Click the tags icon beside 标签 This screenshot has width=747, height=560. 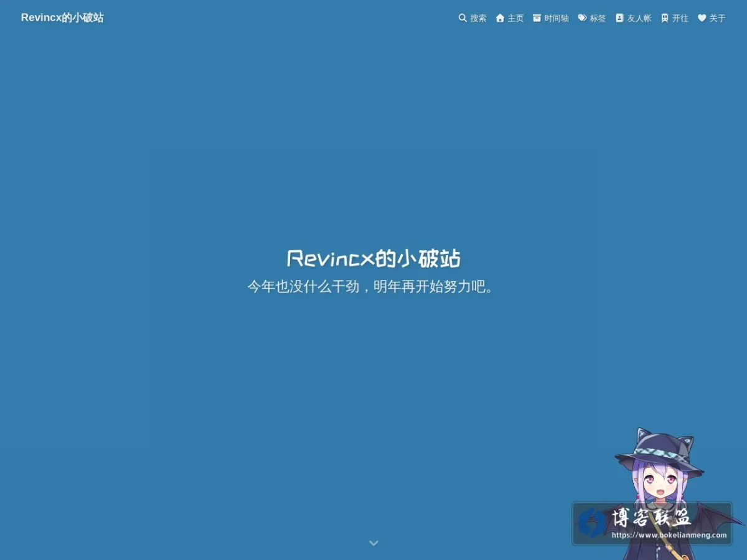pos(583,18)
